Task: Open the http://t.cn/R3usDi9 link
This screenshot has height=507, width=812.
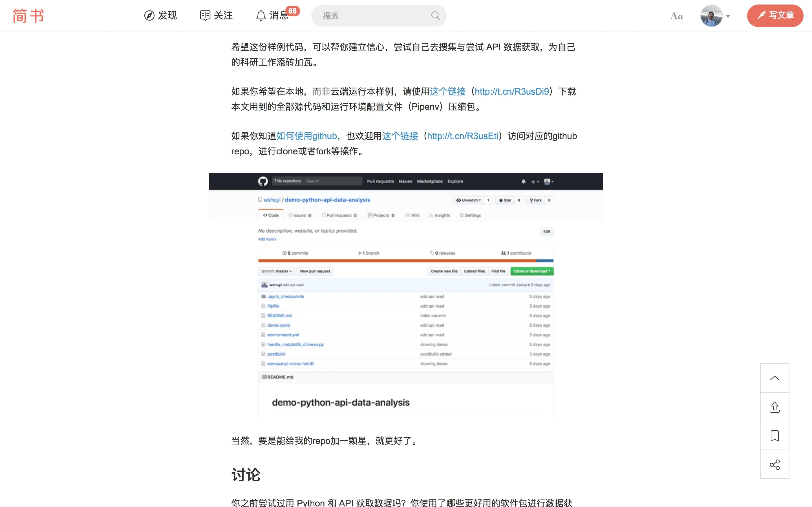Action: (x=511, y=92)
